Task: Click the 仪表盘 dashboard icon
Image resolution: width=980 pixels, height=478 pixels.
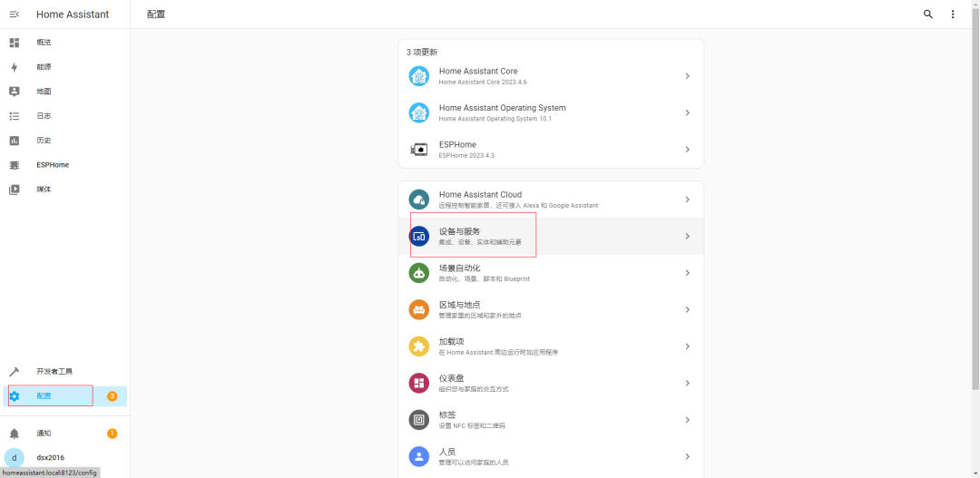Action: pyautogui.click(x=418, y=383)
